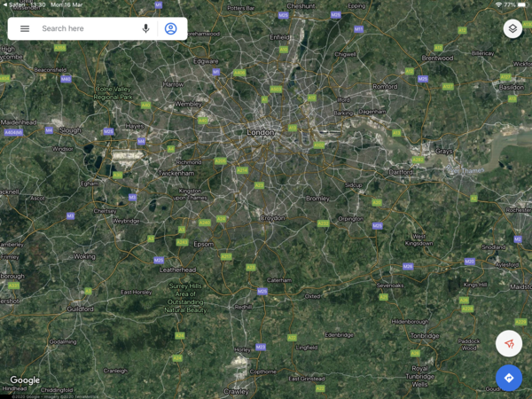Select the Royal Tunbridge Wells label

point(421,376)
